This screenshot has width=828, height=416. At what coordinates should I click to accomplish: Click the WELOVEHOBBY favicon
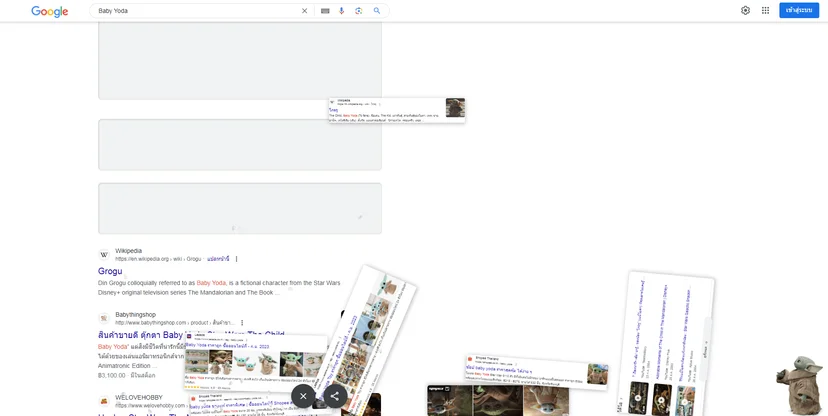click(104, 401)
